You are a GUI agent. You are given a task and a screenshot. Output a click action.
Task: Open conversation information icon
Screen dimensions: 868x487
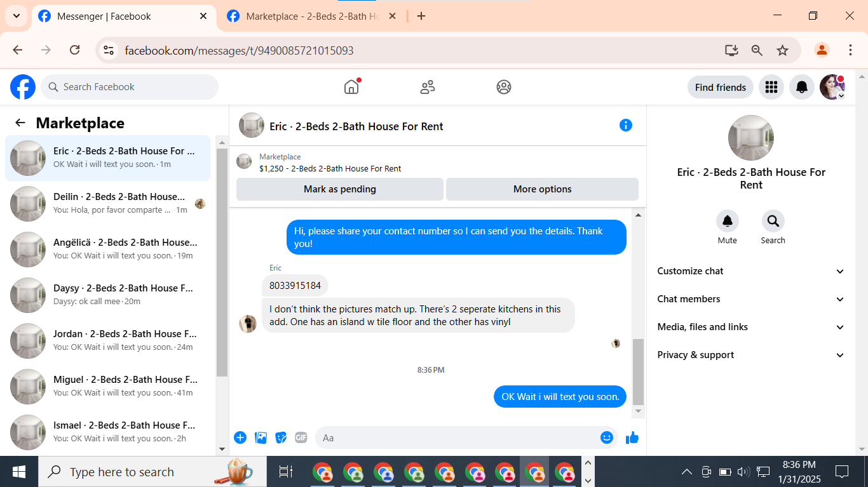click(626, 125)
